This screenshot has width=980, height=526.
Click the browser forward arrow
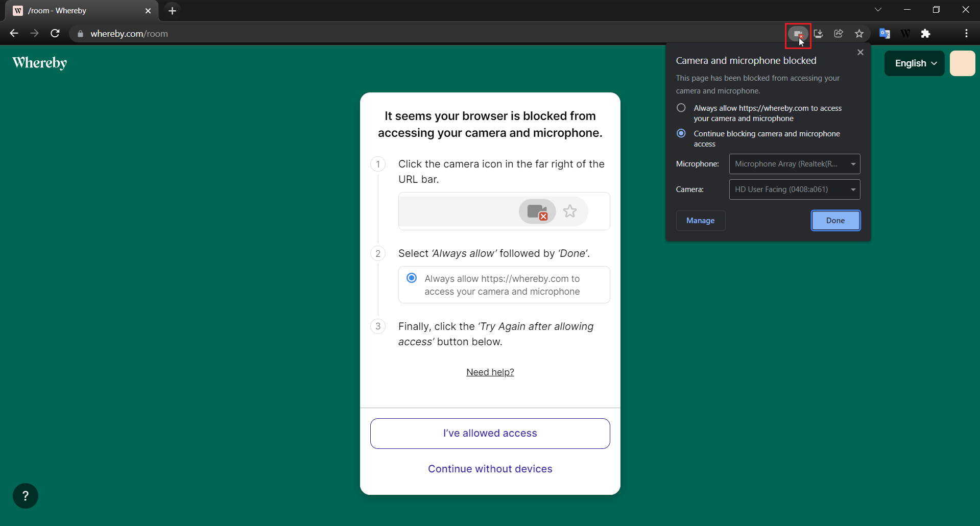coord(34,34)
